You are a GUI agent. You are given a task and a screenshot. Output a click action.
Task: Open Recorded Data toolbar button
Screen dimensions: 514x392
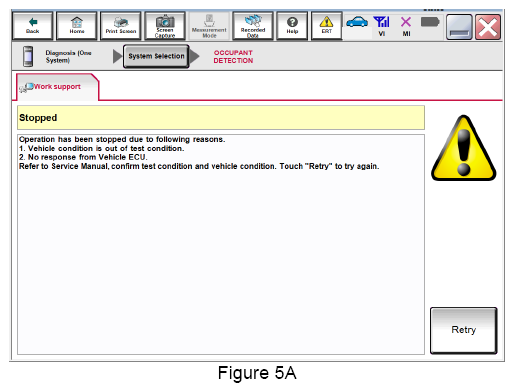[253, 26]
